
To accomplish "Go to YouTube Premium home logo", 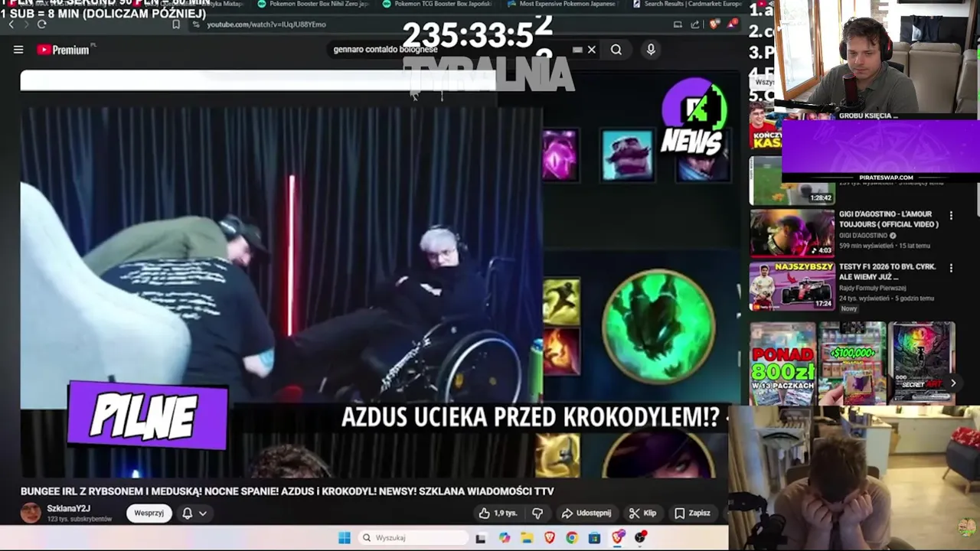I will point(64,50).
